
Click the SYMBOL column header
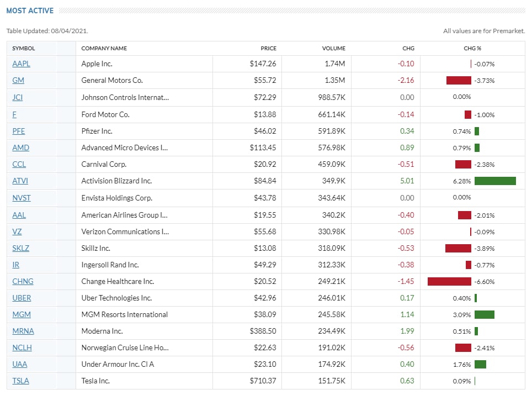coord(23,48)
